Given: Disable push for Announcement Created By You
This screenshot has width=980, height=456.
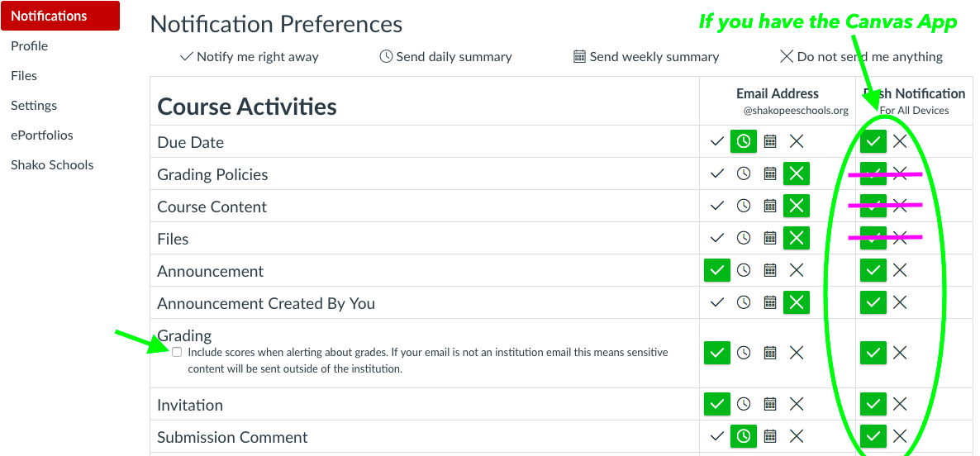Looking at the screenshot, I should [x=900, y=303].
